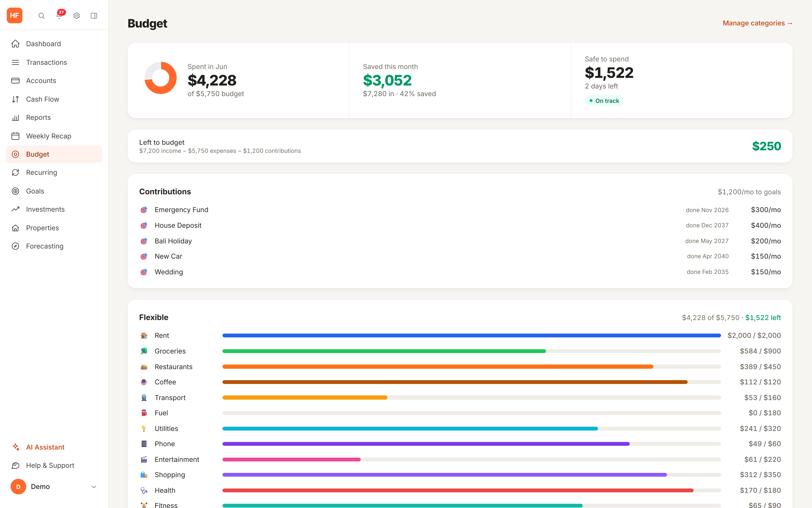This screenshot has width=812, height=508.
Task: Open Manage categories link
Action: pyautogui.click(x=758, y=23)
